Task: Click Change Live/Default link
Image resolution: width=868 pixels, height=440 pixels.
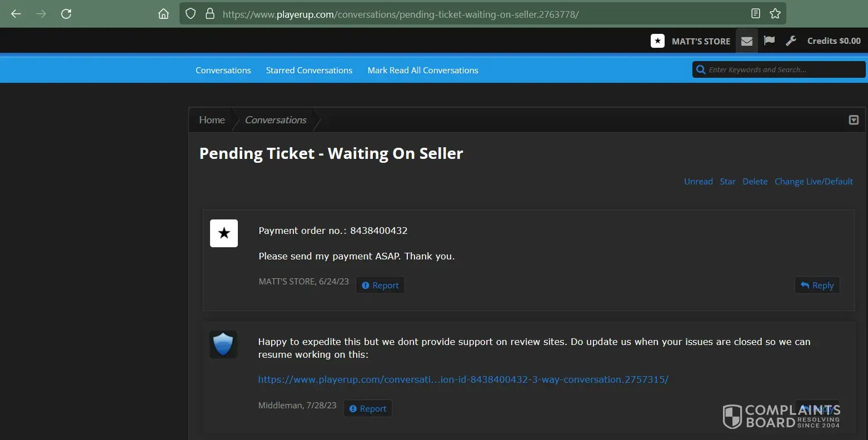Action: pos(814,182)
